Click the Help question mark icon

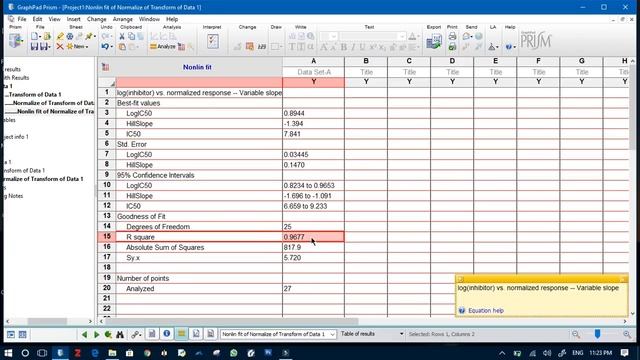click(509, 47)
